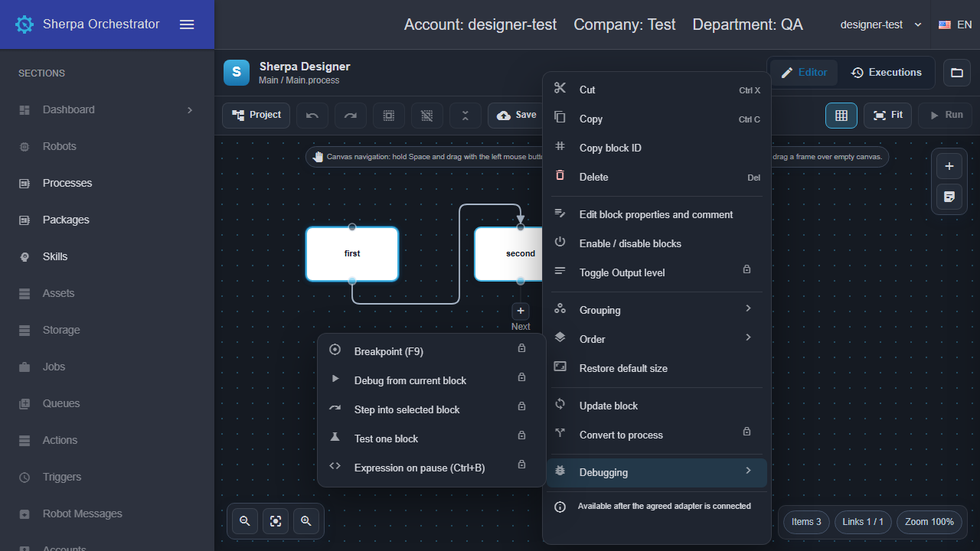Choose Copy block ID from context menu
The height and width of the screenshot is (551, 980).
coord(656,148)
